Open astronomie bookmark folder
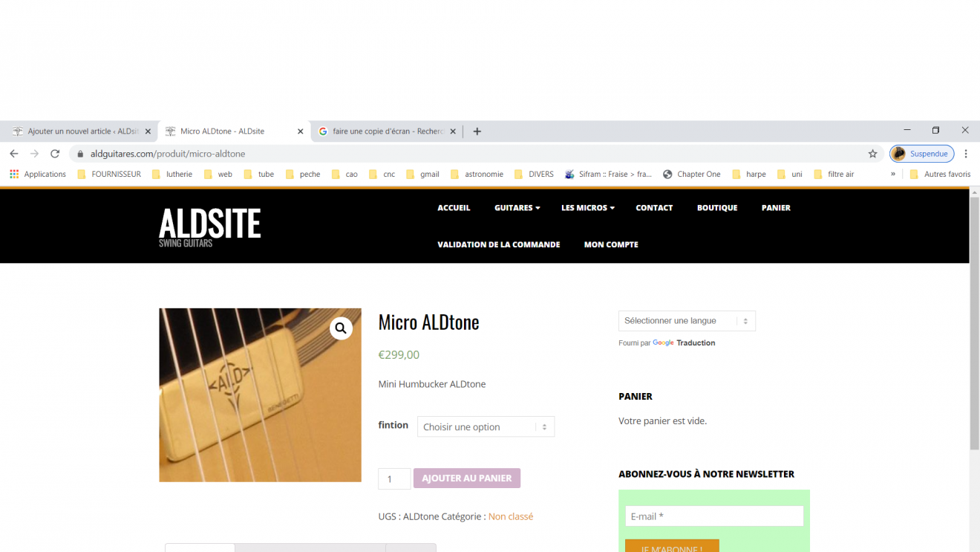 [x=477, y=174]
